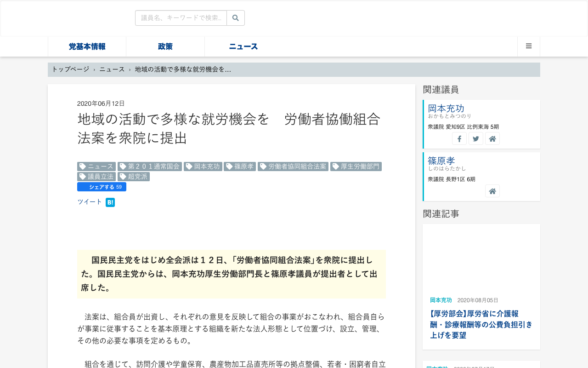Viewport: 588px width, 368px height.
Task: Click the 関連議員 heading
Action: (441, 90)
